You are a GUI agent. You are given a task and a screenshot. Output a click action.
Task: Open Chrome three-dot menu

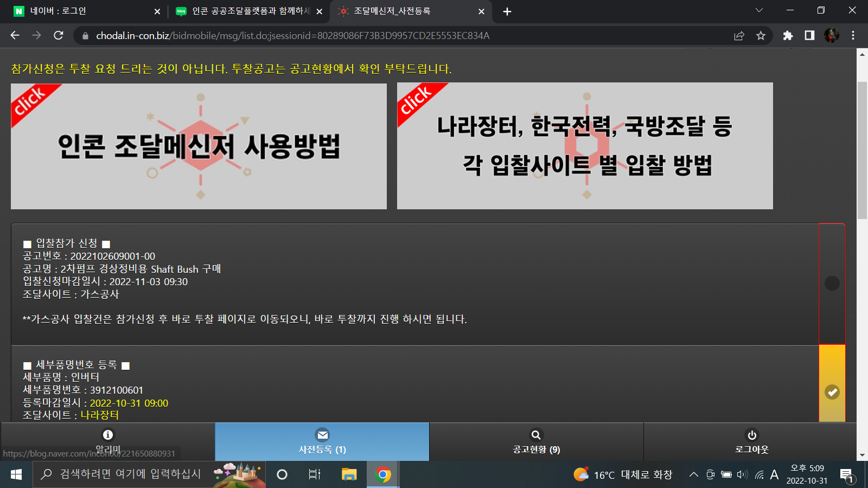(x=853, y=35)
